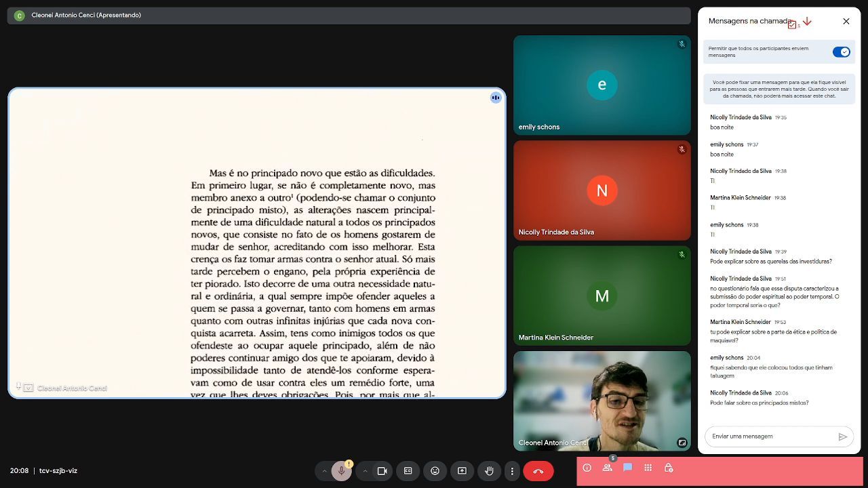Click emily avatar letter e
Screen dimensions: 868x488
pos(602,85)
